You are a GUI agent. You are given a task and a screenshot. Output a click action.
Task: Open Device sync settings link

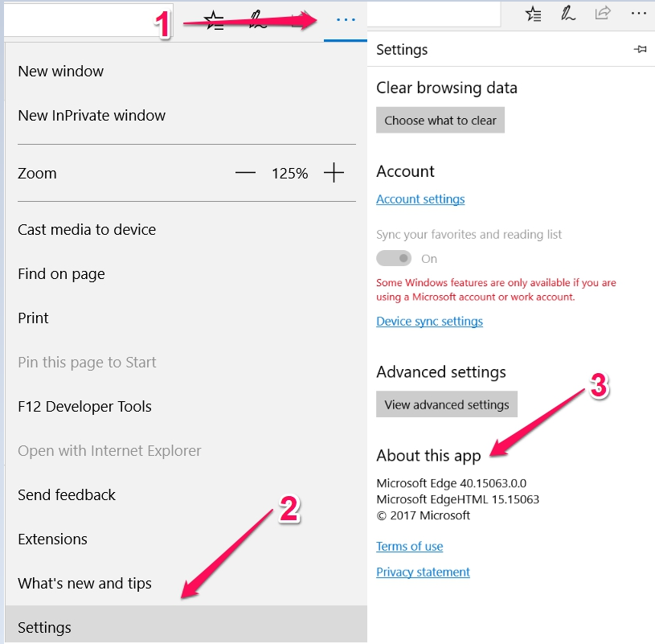[429, 321]
